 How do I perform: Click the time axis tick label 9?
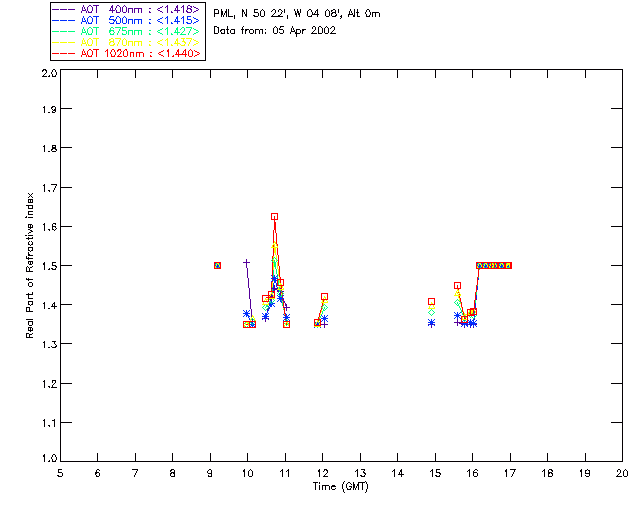210,473
